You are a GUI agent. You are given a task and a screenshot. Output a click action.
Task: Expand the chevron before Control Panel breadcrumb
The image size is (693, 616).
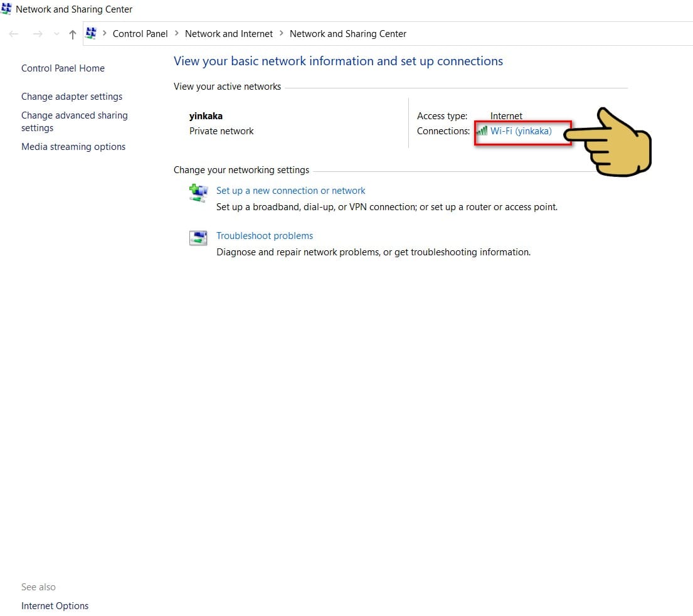[x=105, y=33]
